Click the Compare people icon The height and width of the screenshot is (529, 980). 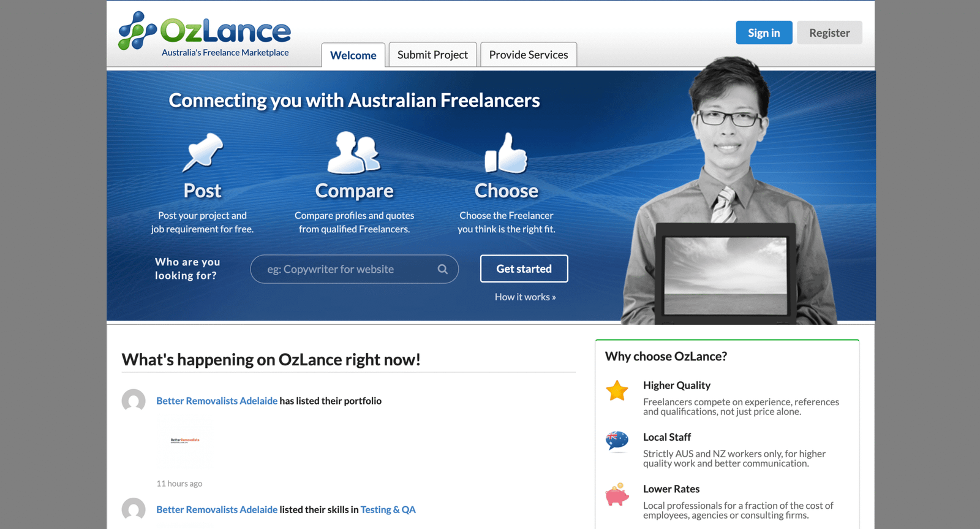point(354,152)
